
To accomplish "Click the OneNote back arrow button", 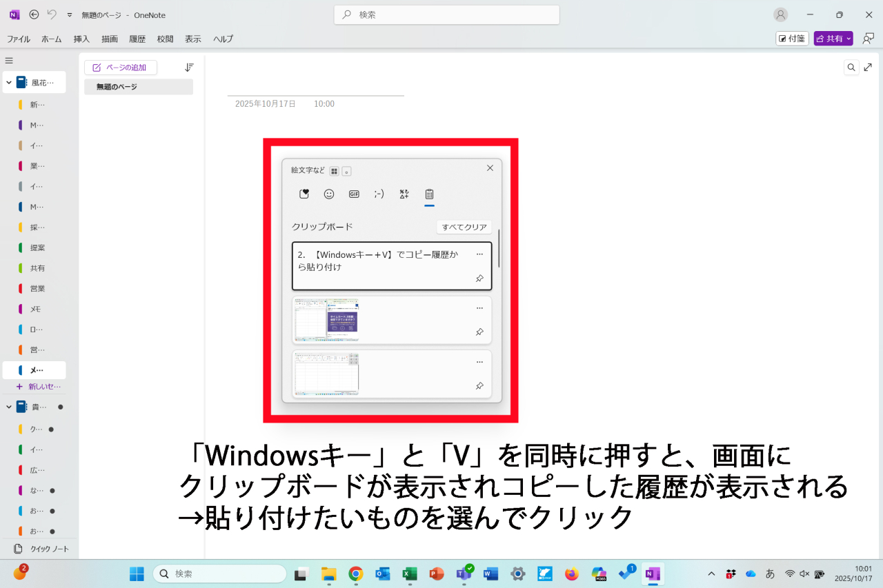I will coord(34,14).
